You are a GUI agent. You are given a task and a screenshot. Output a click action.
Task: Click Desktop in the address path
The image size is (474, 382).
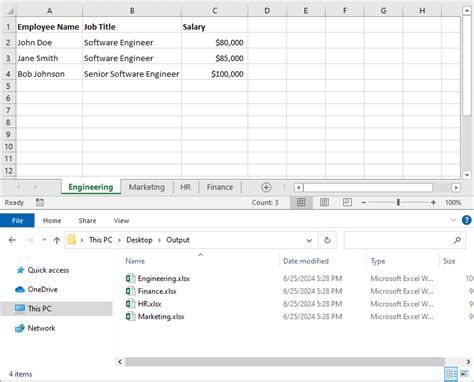[139, 240]
